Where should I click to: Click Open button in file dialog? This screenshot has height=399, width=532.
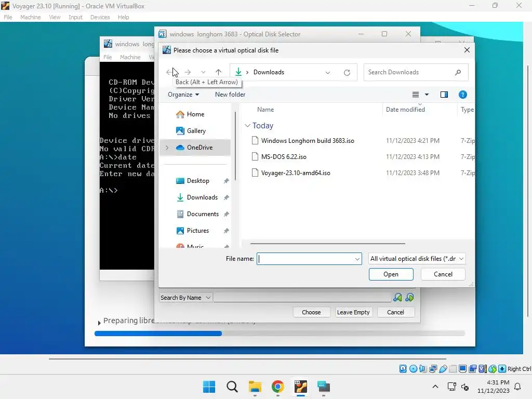pyautogui.click(x=391, y=274)
